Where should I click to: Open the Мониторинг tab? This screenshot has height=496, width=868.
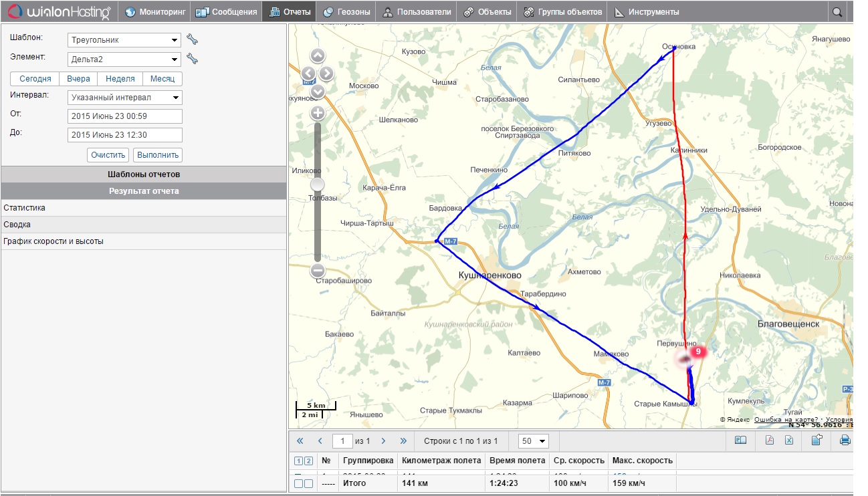point(154,12)
